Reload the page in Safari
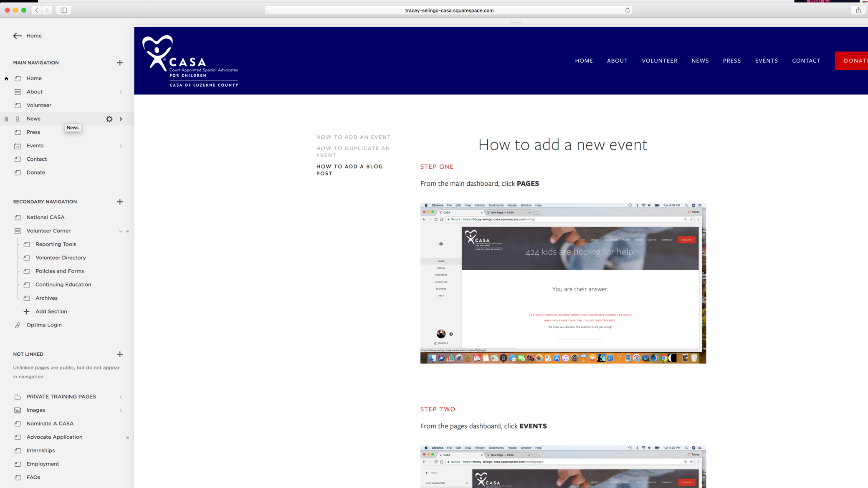 coord(627,10)
